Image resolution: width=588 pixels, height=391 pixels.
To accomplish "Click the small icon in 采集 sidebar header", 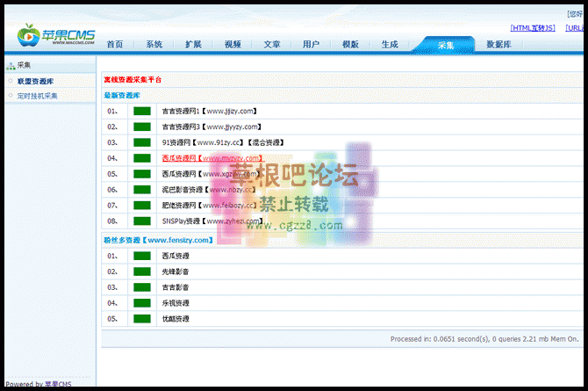I will (x=11, y=65).
